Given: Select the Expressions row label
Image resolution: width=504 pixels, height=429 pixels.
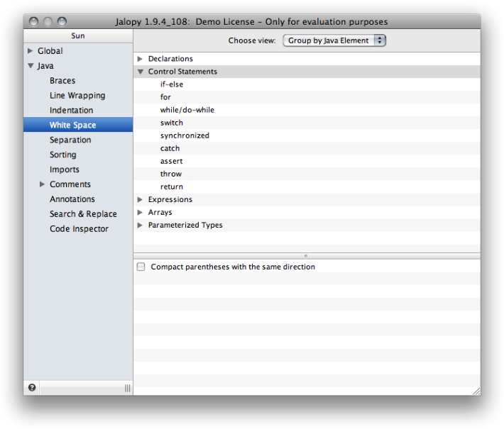Looking at the screenshot, I should click(x=170, y=199).
